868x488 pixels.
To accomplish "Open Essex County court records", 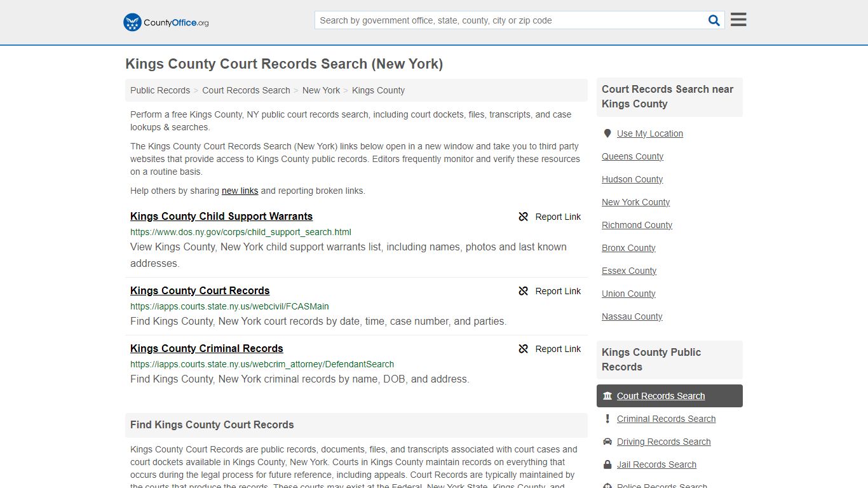I will click(629, 271).
